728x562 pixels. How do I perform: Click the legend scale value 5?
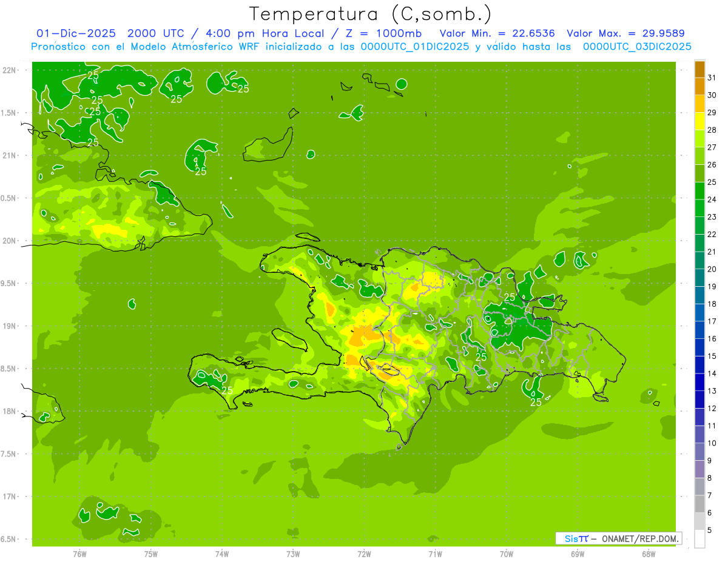(710, 530)
